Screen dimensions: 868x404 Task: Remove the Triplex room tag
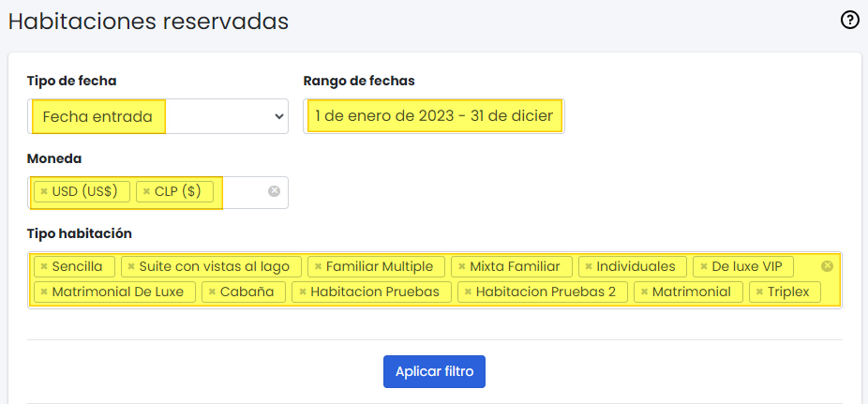point(759,292)
